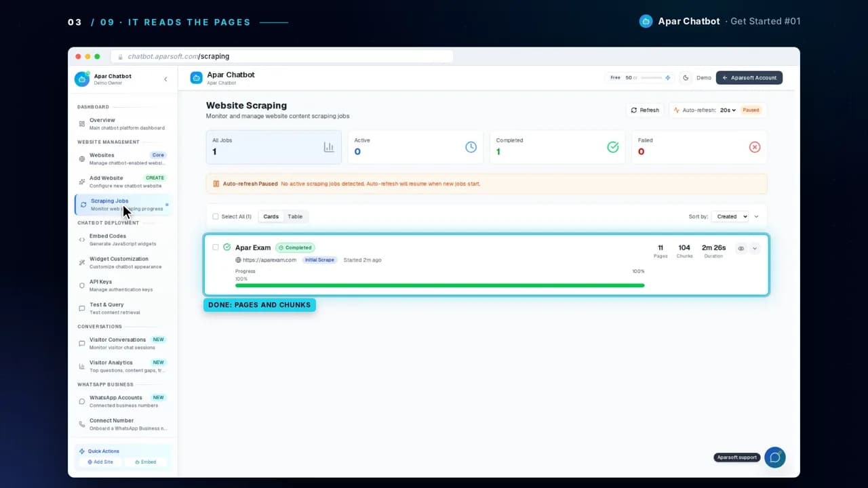Open Add Website menu item
Viewport: 868px width, 488px height.
click(123, 182)
